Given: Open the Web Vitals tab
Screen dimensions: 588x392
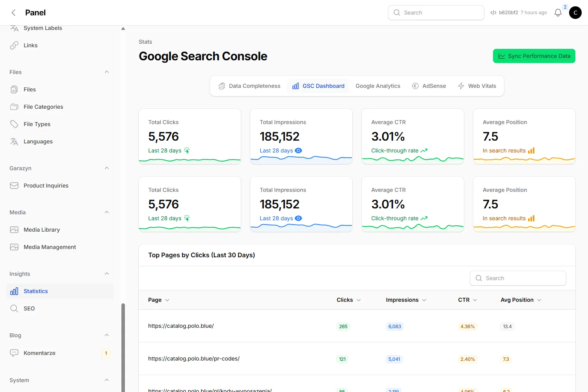Looking at the screenshot, I should pos(477,86).
